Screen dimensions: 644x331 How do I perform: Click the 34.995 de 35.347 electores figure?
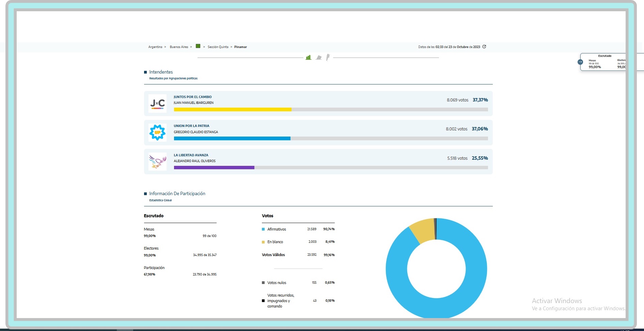tap(205, 255)
